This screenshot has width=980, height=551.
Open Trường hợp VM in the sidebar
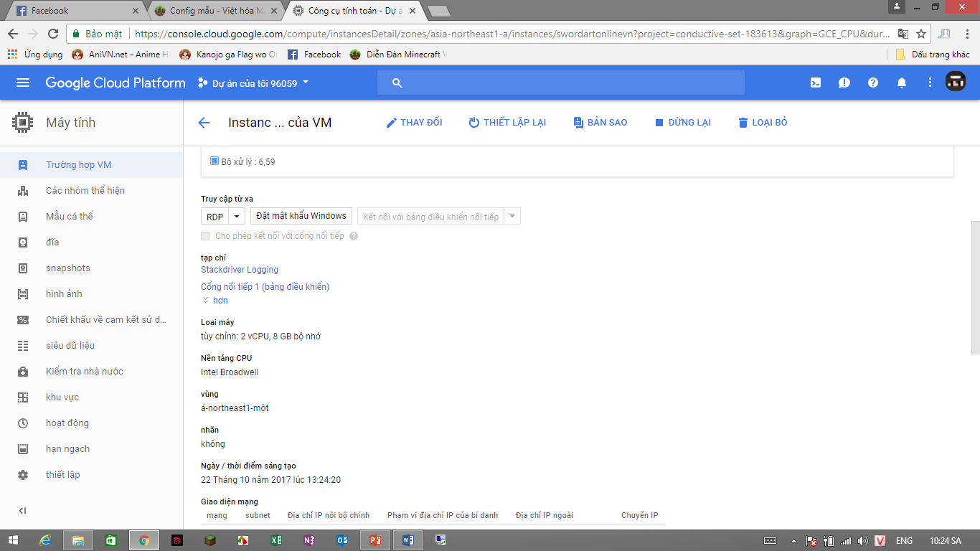point(92,165)
